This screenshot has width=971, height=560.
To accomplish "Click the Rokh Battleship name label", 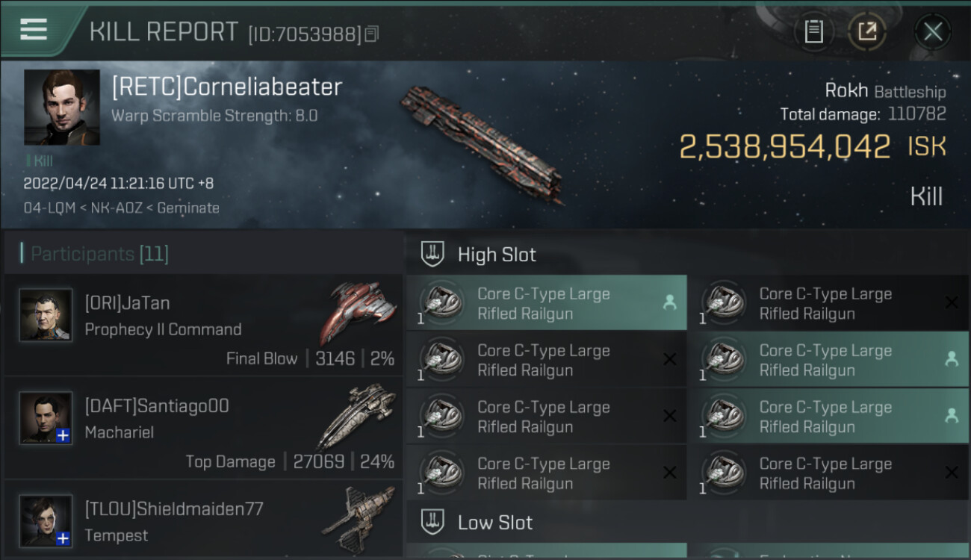I will (x=885, y=91).
